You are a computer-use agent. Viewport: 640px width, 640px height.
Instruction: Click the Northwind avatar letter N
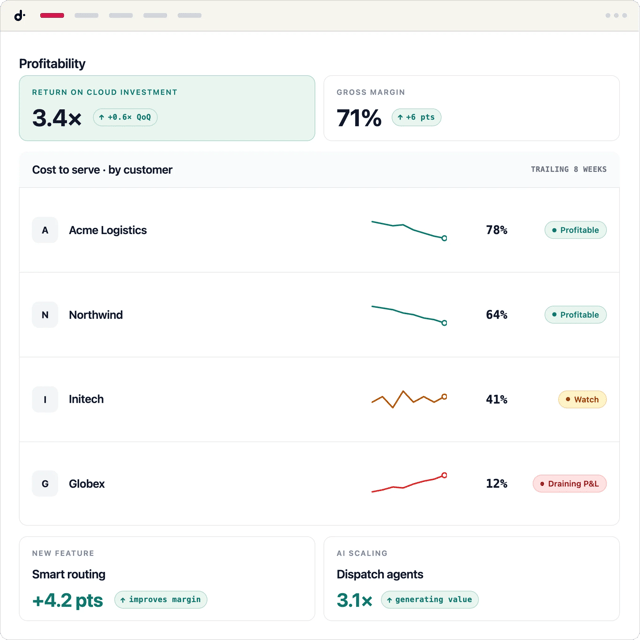[x=45, y=315]
